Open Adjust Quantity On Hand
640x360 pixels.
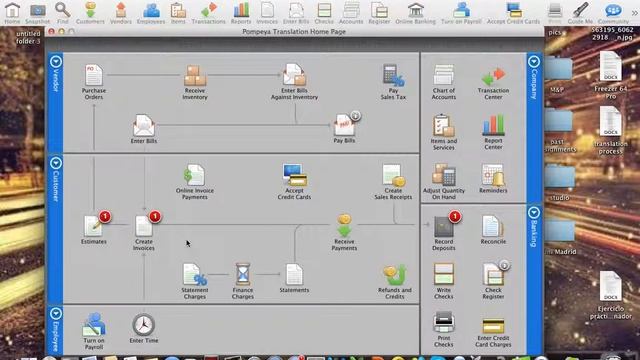tap(444, 182)
